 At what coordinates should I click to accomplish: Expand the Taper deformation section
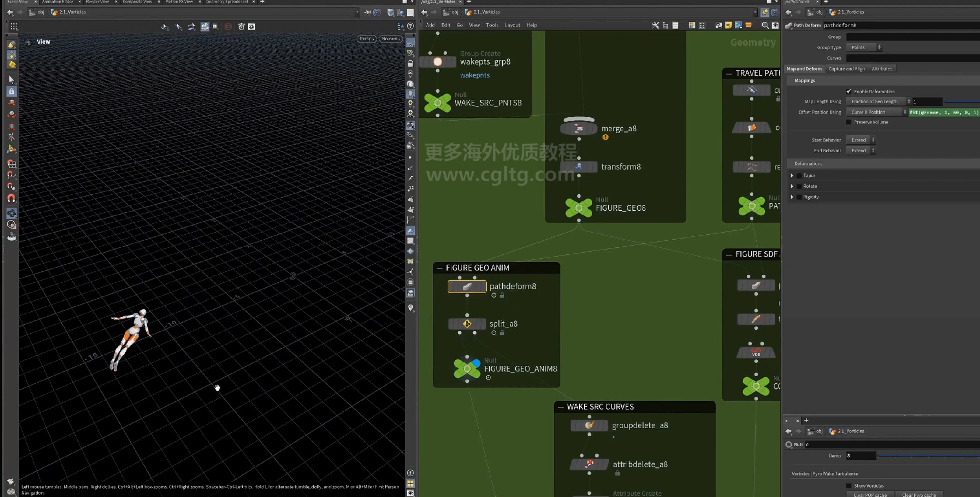point(792,176)
